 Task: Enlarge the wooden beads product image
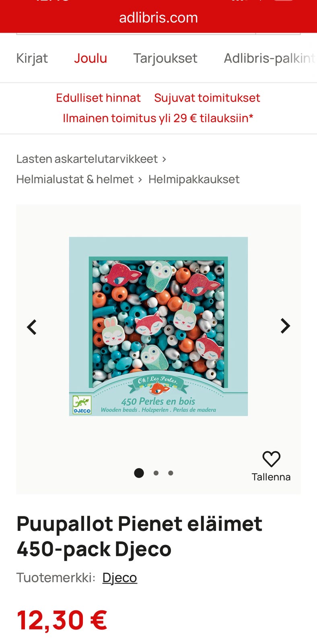pos(158,326)
